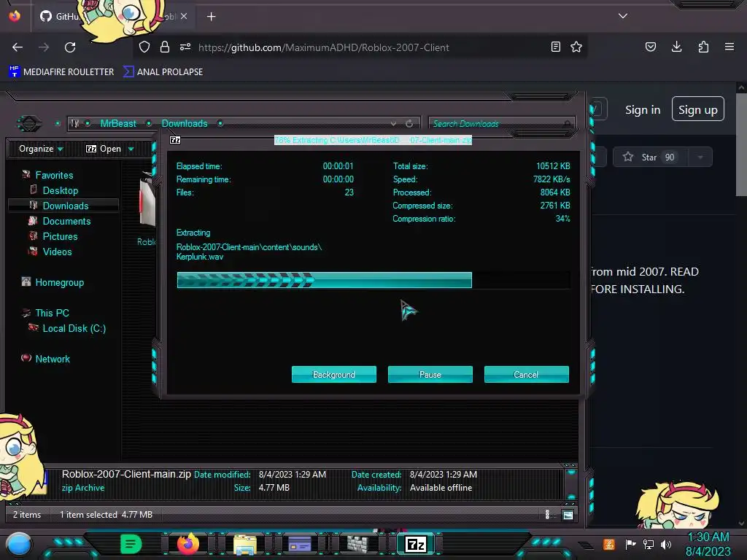Image resolution: width=747 pixels, height=560 pixels.
Task: Open the MEDIAFIRE ROULETTER bookmark
Action: (61, 72)
